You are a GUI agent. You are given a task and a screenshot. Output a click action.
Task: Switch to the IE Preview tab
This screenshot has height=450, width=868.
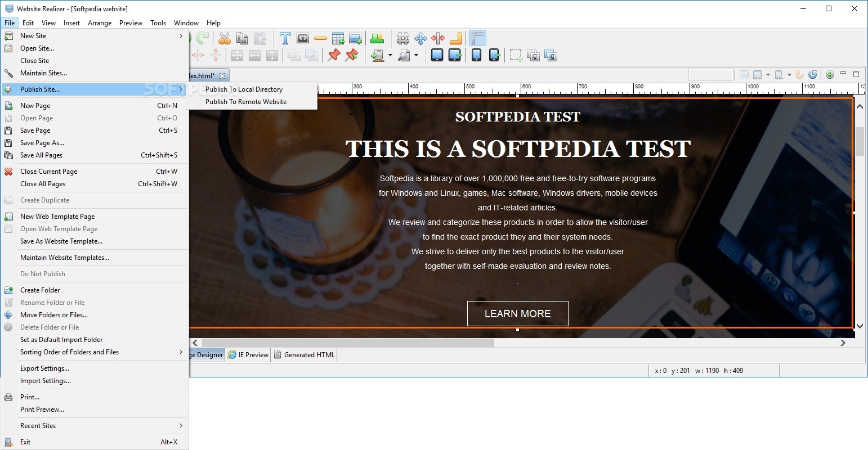(x=248, y=355)
